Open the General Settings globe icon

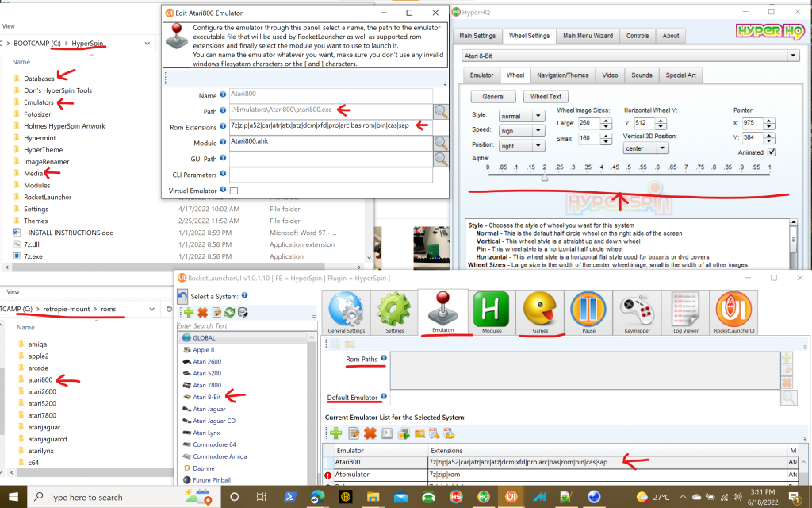click(346, 310)
